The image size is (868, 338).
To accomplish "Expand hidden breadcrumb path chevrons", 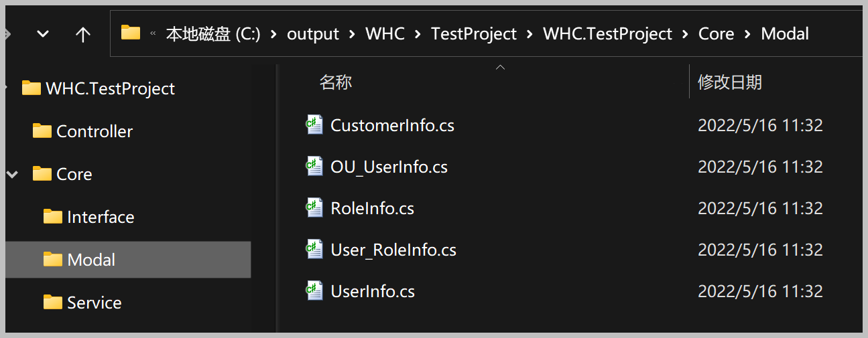I will pos(153,33).
